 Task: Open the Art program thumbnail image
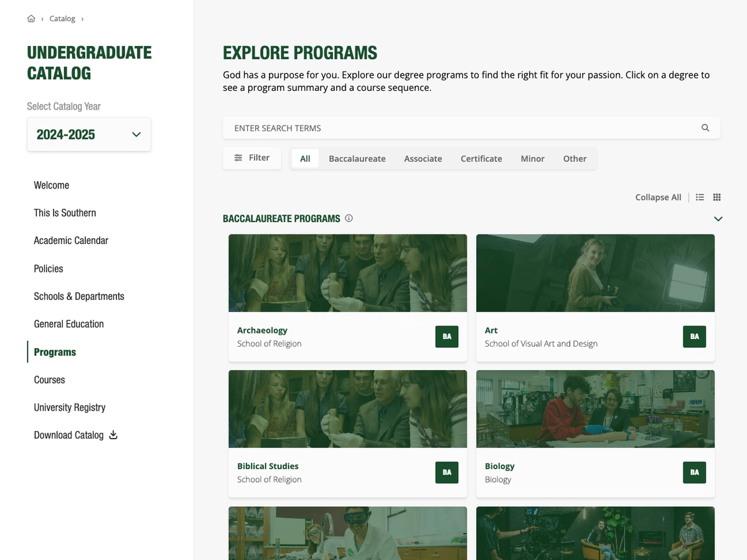tap(595, 273)
